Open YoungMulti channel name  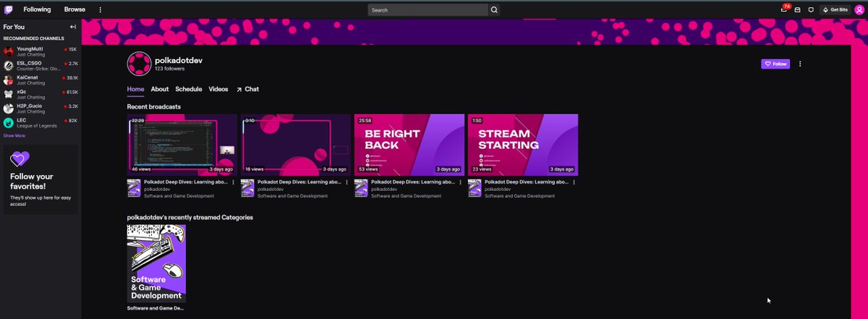(30, 48)
